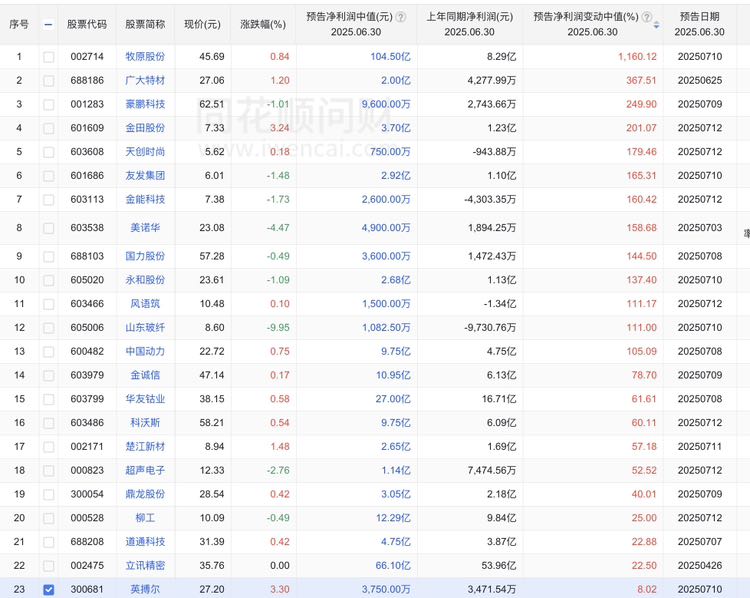Tick the checkbox for row 广大特材
This screenshot has width=750, height=598.
pyautogui.click(x=48, y=81)
